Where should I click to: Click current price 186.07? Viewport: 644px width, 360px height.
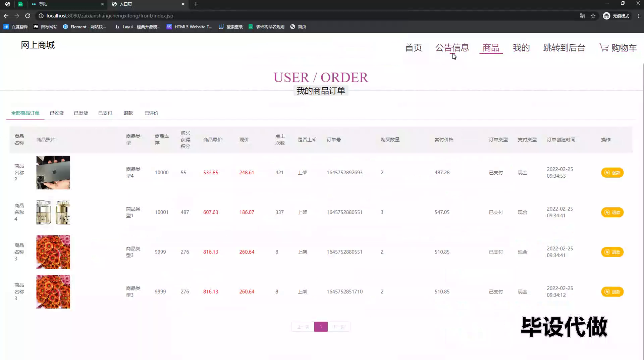(x=247, y=212)
